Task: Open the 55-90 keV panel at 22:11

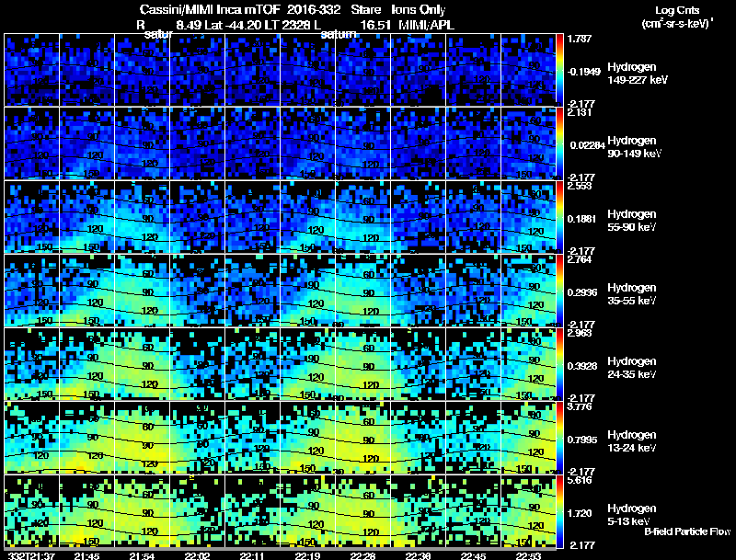Action: [x=252, y=217]
